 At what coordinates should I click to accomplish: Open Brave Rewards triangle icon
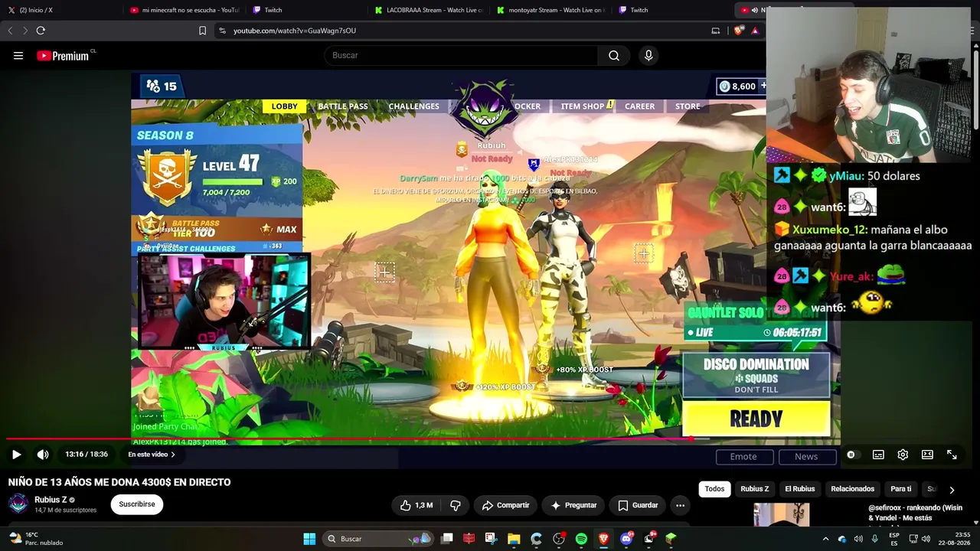(x=755, y=31)
